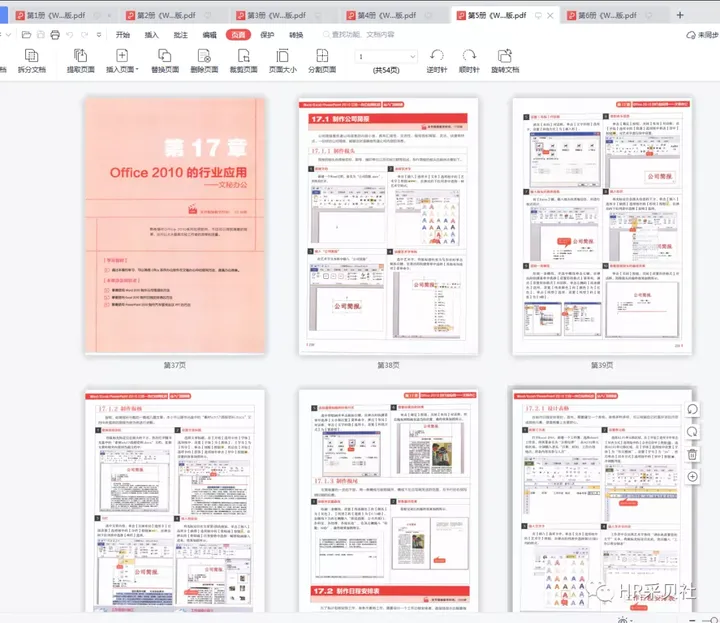
Task: Click the 第39页 page label
Action: [x=602, y=365]
